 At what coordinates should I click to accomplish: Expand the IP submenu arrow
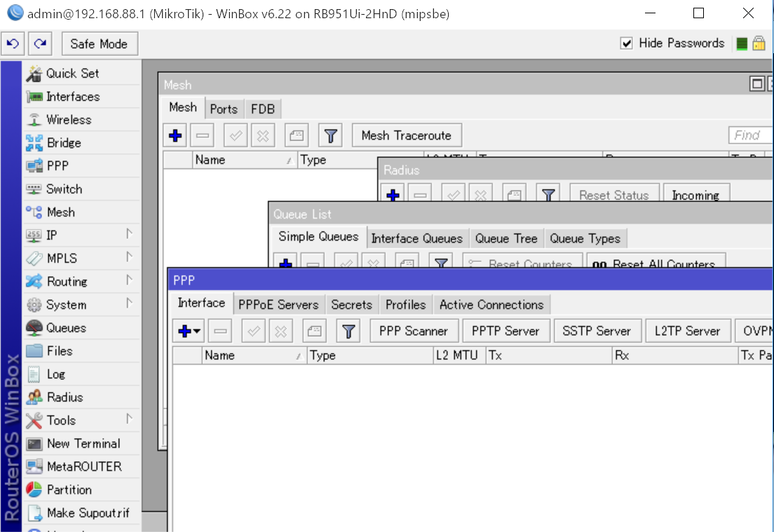pyautogui.click(x=129, y=233)
